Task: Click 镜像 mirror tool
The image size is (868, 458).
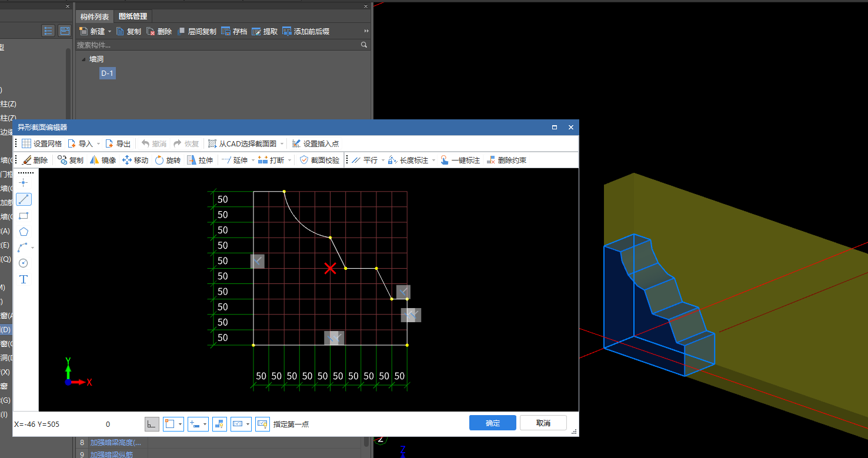Action: 103,160
